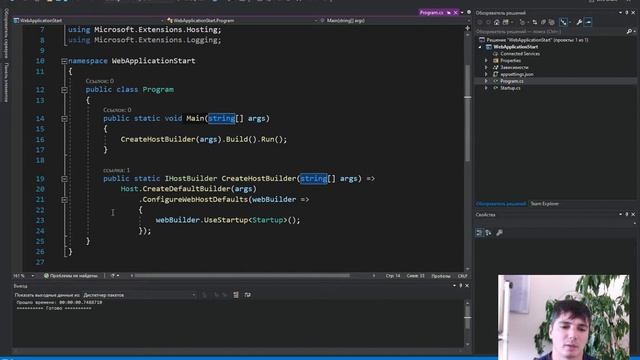640x360 pixels.
Task: Open the 'Показать выходные данные из' source dropdown
Action: click(140, 295)
